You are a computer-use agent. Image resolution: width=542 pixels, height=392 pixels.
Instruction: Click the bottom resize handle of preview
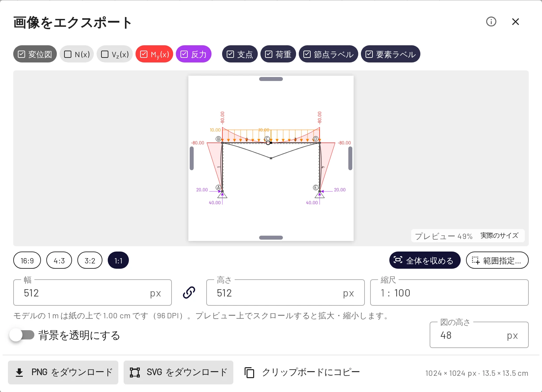click(x=271, y=238)
